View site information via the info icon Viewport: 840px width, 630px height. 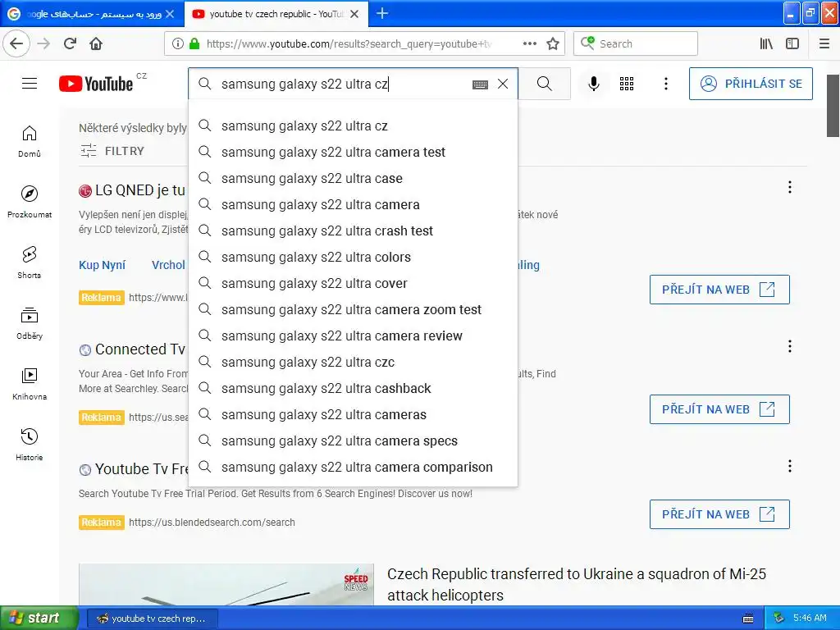tap(177, 43)
